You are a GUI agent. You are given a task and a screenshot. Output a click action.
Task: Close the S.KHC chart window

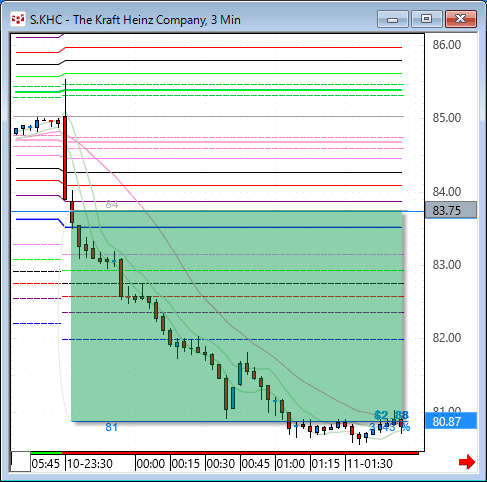click(461, 19)
